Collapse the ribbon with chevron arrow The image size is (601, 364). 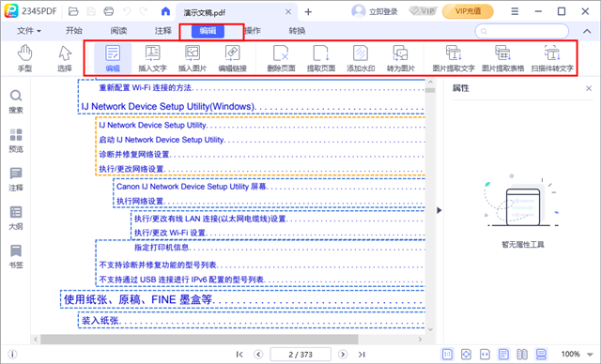pyautogui.click(x=587, y=31)
